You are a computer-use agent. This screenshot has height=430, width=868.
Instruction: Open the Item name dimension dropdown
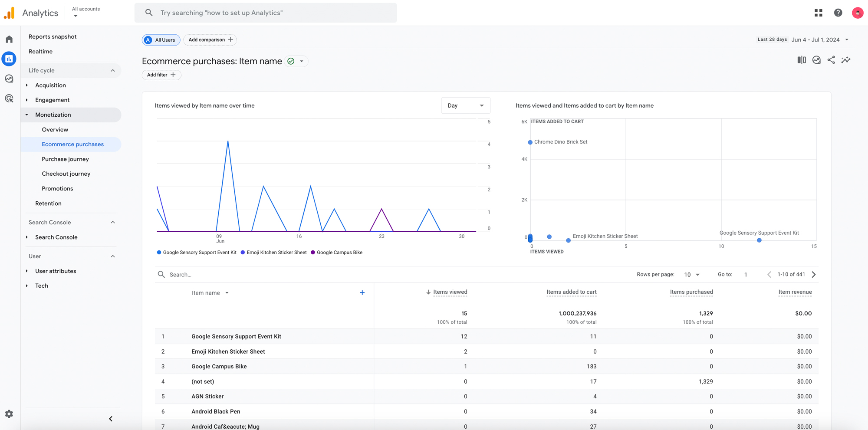tap(210, 293)
